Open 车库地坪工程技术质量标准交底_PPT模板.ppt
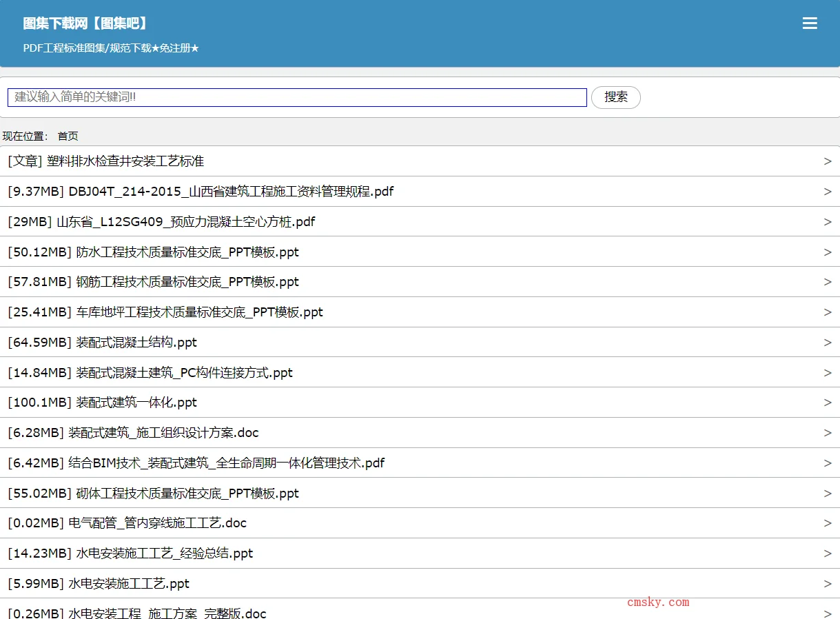 [420, 312]
